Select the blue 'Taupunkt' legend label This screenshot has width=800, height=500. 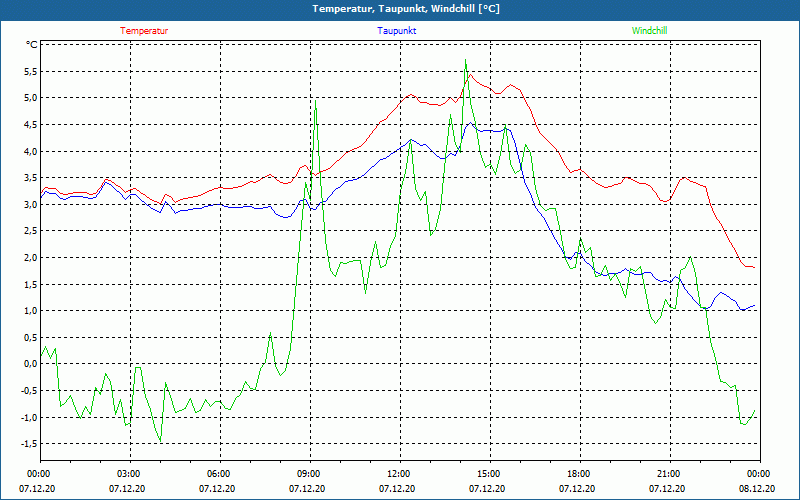pyautogui.click(x=396, y=31)
